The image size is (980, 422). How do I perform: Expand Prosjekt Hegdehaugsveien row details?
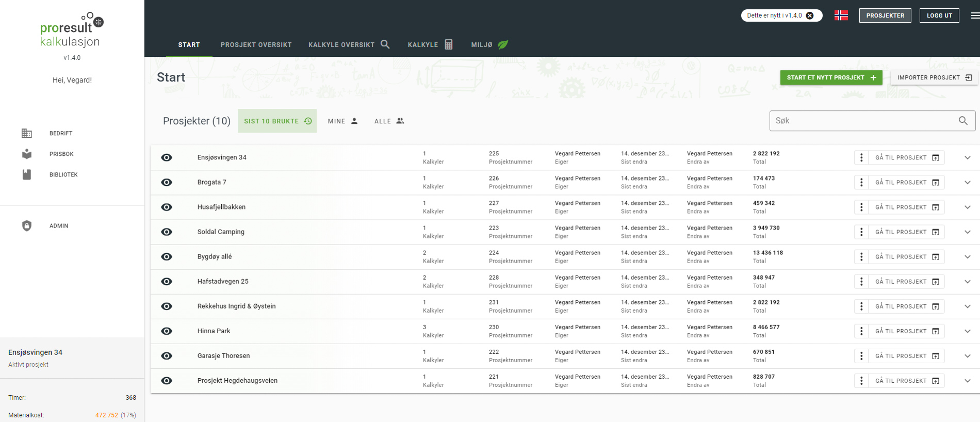[x=967, y=380]
